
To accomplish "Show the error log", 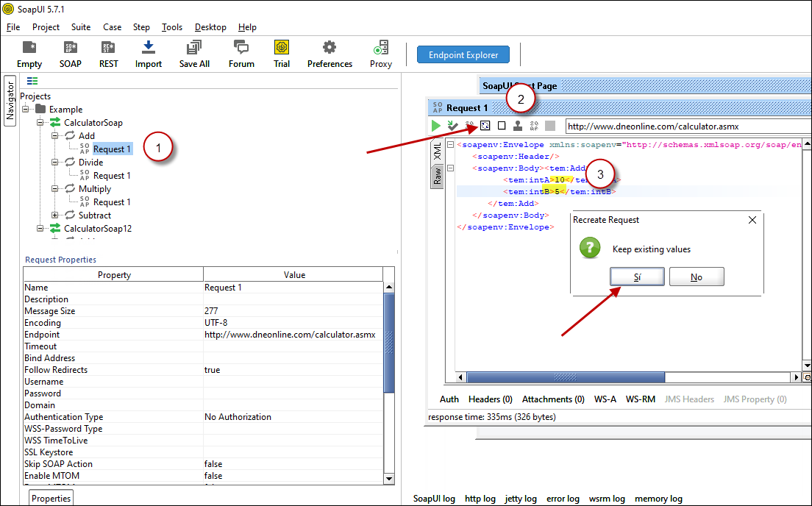I will [563, 498].
